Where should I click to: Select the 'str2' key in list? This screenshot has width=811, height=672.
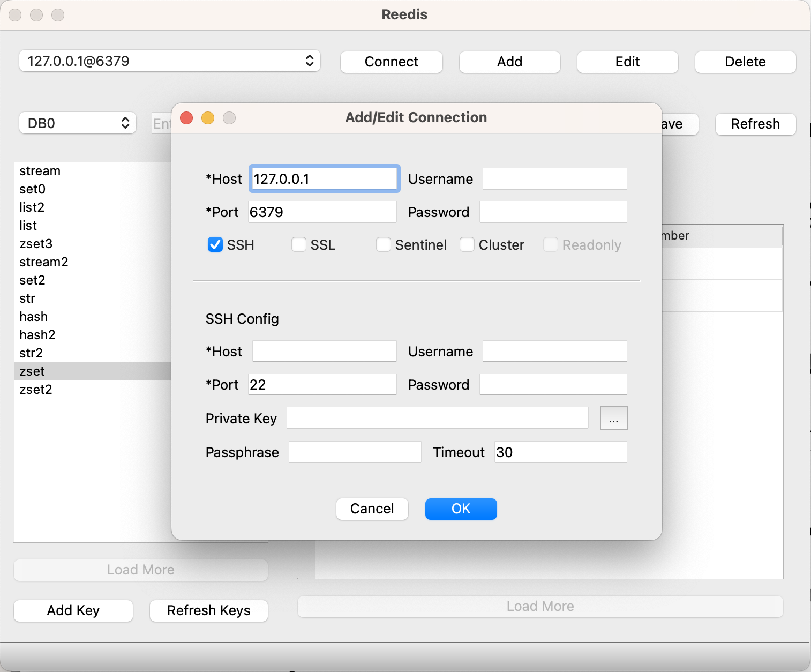coord(92,353)
